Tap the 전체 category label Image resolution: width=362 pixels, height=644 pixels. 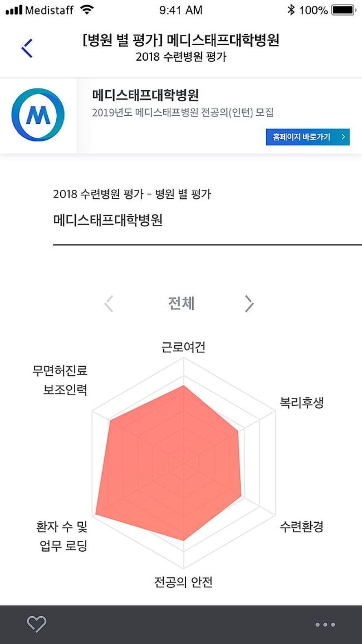tap(181, 303)
